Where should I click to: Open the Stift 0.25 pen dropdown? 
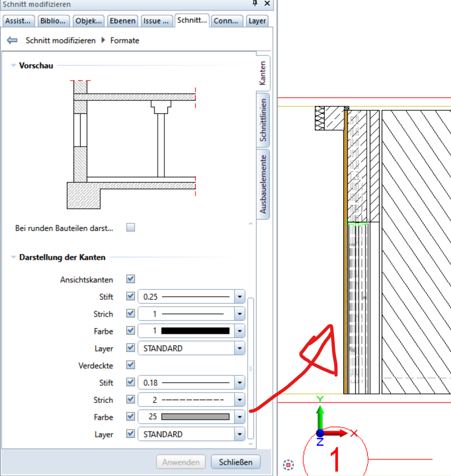tap(239, 297)
